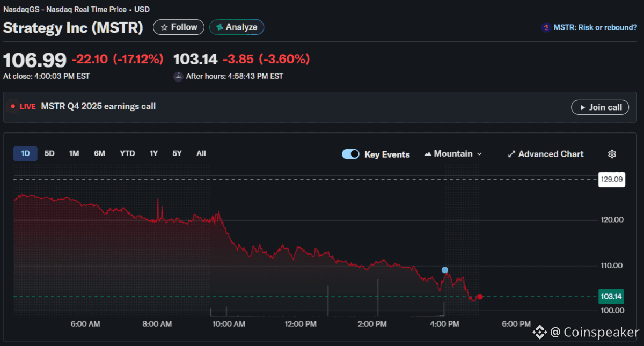
Task: Open chart settings gear icon
Action: coord(612,154)
